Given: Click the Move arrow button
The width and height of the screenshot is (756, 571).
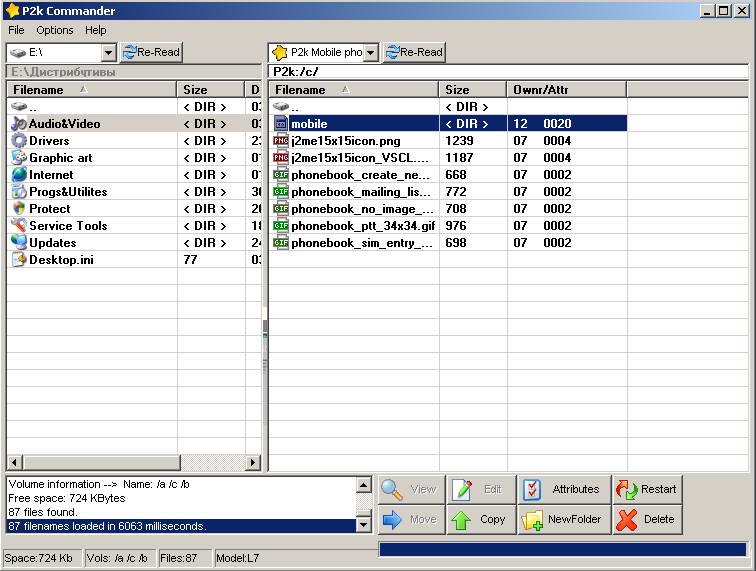Looking at the screenshot, I should click(411, 519).
